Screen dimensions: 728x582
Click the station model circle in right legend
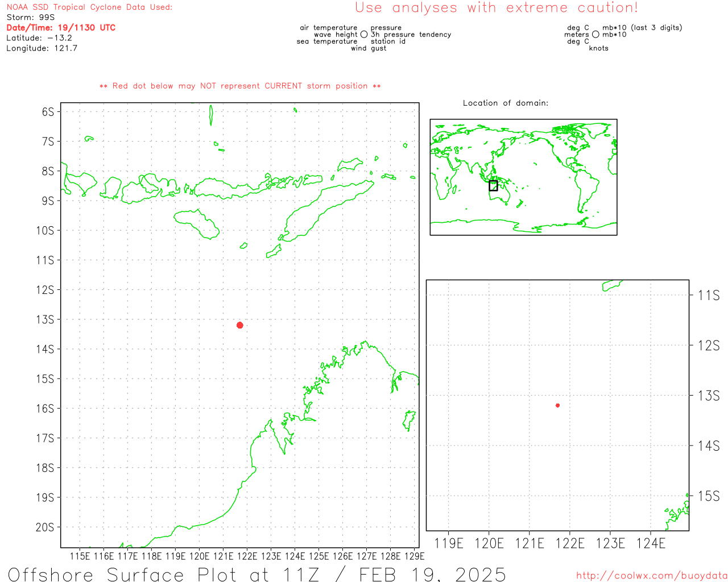pos(595,34)
